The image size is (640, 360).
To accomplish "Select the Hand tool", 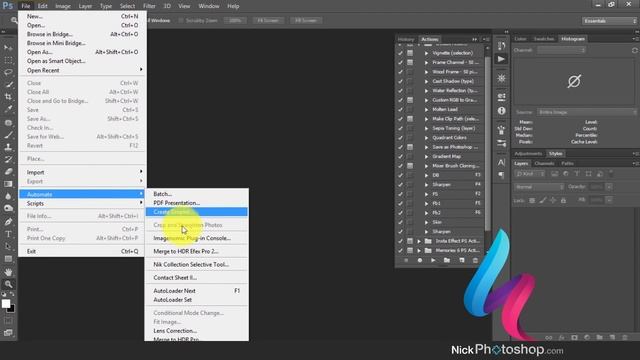I will click(8, 272).
